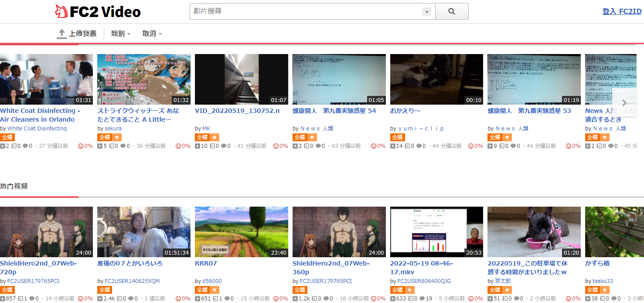Open the 上傳發表 upload menu item

click(x=82, y=34)
